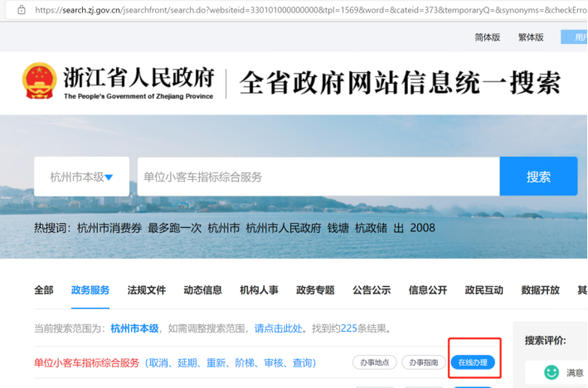Open the 数据开放 tab
Viewport: 588px width, 388px height.
(x=541, y=290)
